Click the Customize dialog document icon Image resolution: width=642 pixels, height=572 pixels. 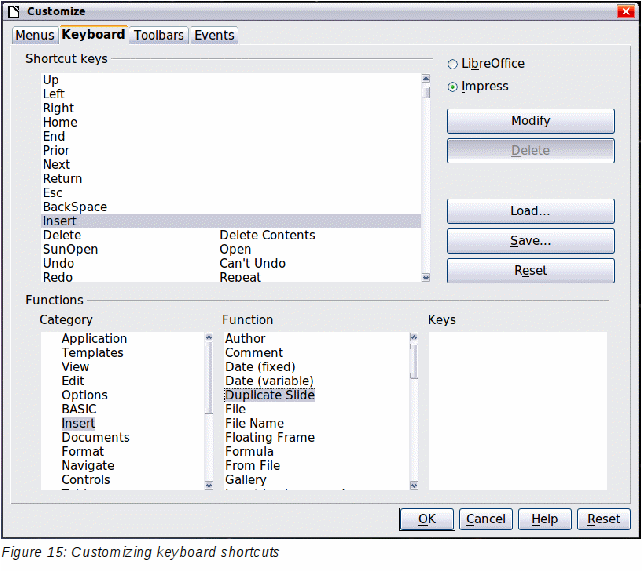coord(14,11)
